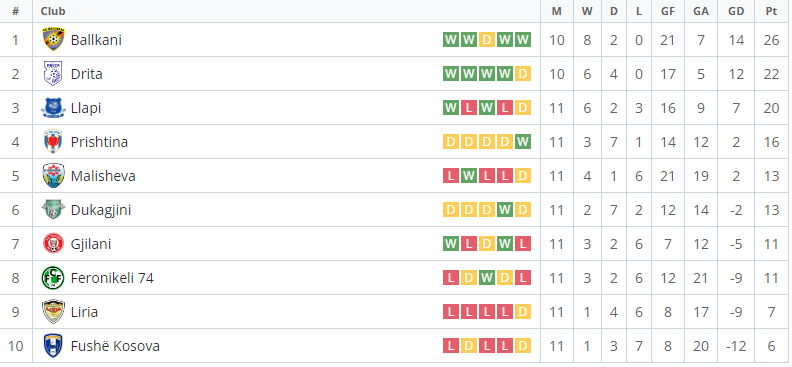Click the Ballkani club crest icon
Screen dimensions: 792x367
pos(53,40)
